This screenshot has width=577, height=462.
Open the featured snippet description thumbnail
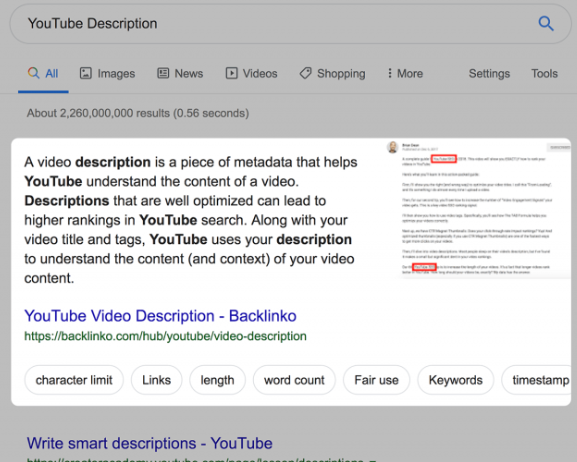478,209
